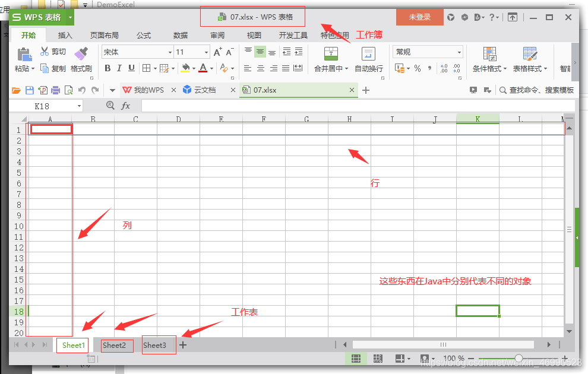Click the fx formula bar function button
588x374 pixels.
tap(125, 105)
